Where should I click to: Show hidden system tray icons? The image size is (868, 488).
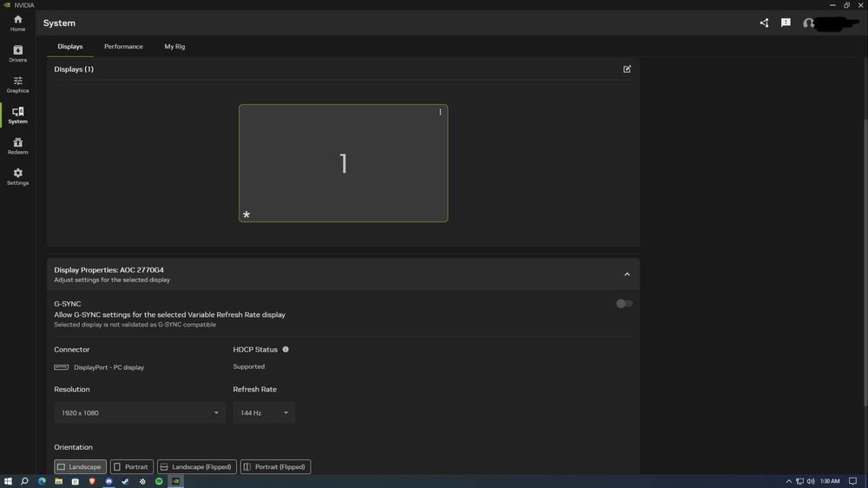click(789, 481)
